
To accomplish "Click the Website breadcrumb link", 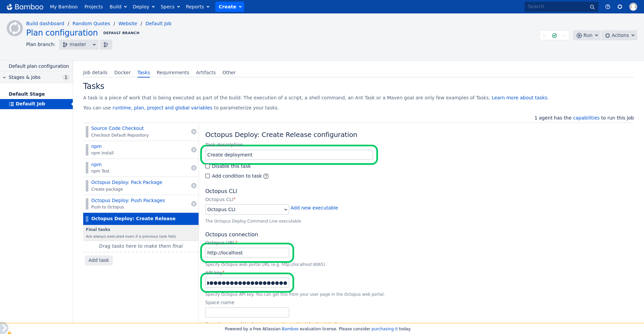I will 128,23.
